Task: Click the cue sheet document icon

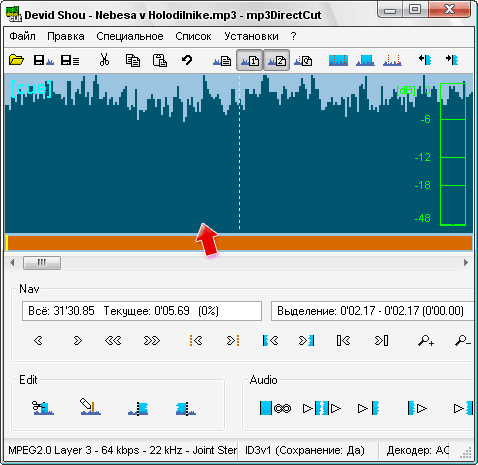Action: (x=222, y=61)
